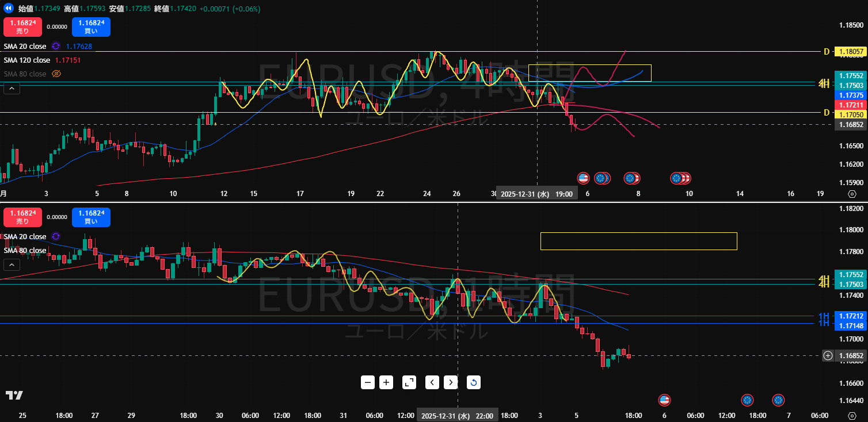Screen dimensions: 868x422
Task: Click the fullscreen expand chart icon
Action: [409, 382]
